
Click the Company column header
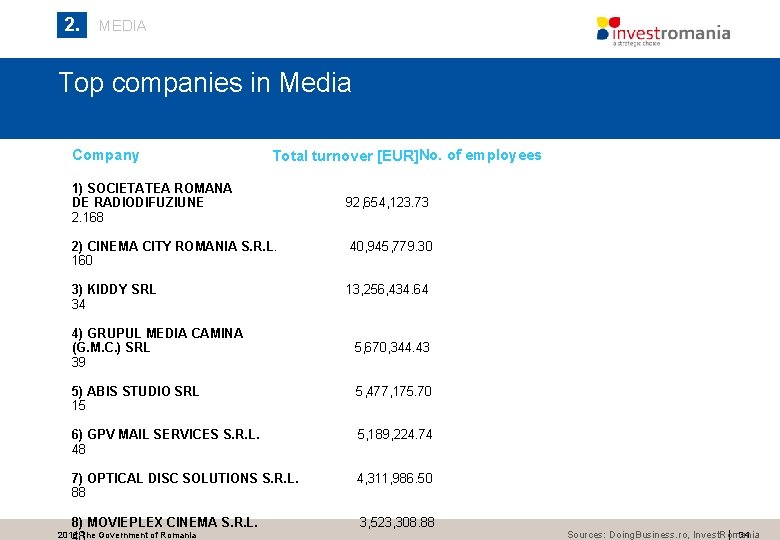click(x=105, y=155)
